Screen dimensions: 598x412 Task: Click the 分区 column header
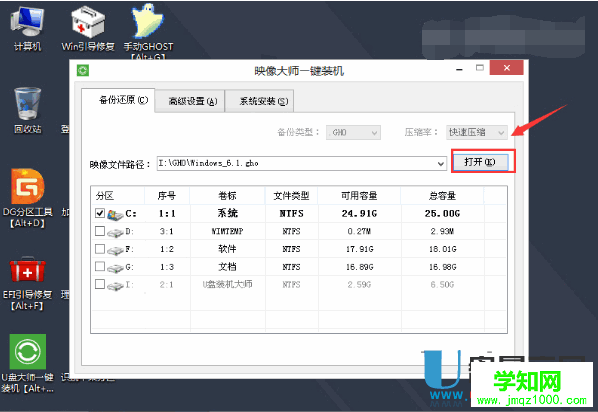pyautogui.click(x=118, y=196)
